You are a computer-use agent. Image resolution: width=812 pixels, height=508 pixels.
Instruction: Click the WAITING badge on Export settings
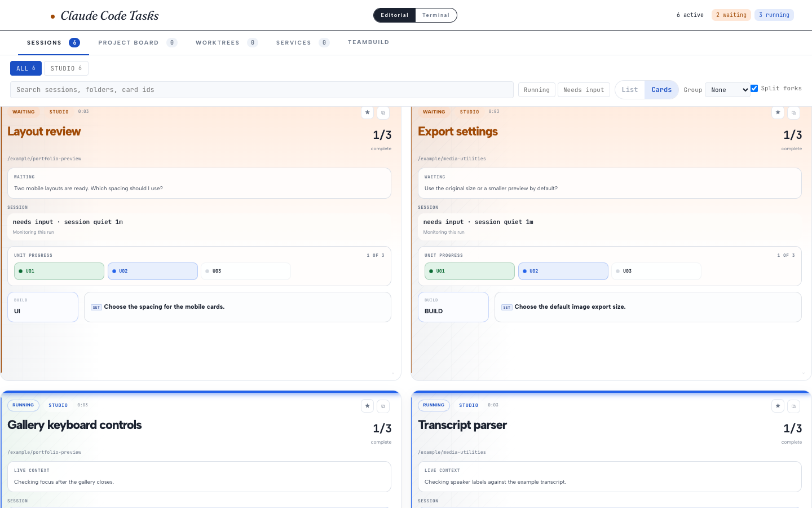pyautogui.click(x=434, y=112)
